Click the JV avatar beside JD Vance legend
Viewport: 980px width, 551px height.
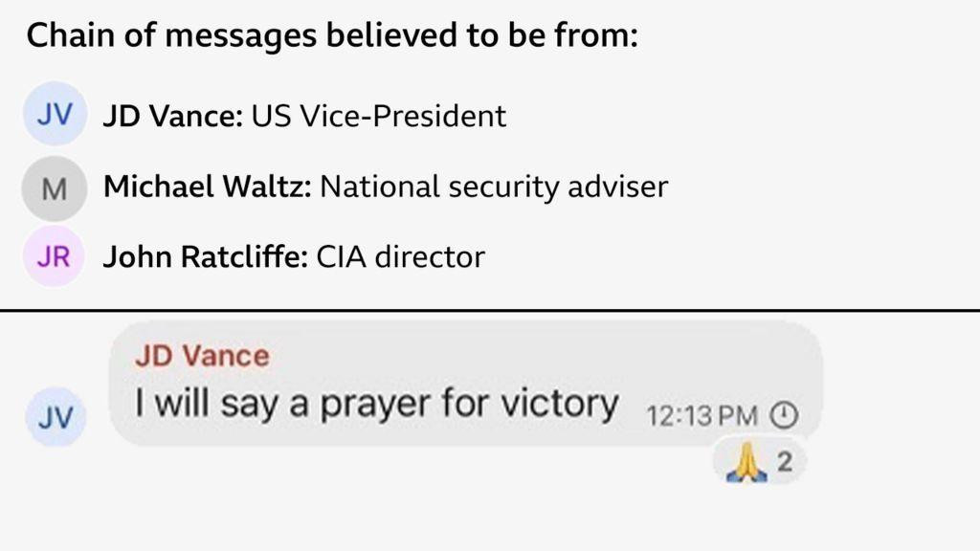55,115
